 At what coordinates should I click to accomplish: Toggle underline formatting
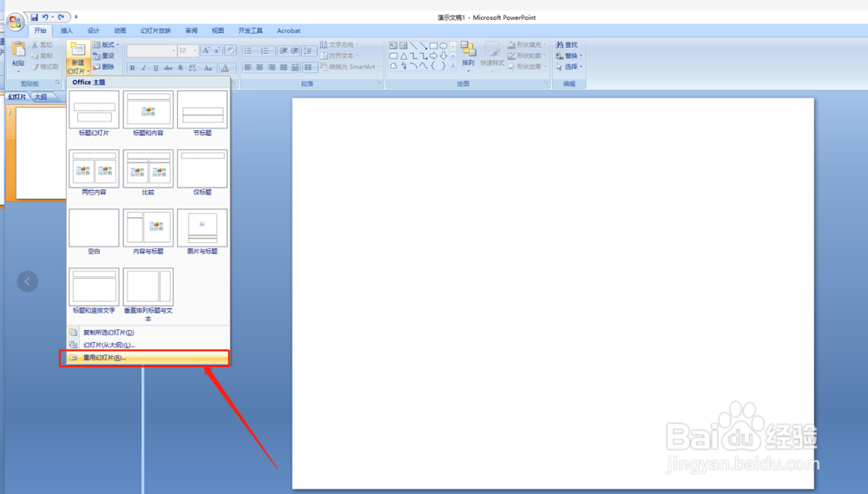[156, 68]
